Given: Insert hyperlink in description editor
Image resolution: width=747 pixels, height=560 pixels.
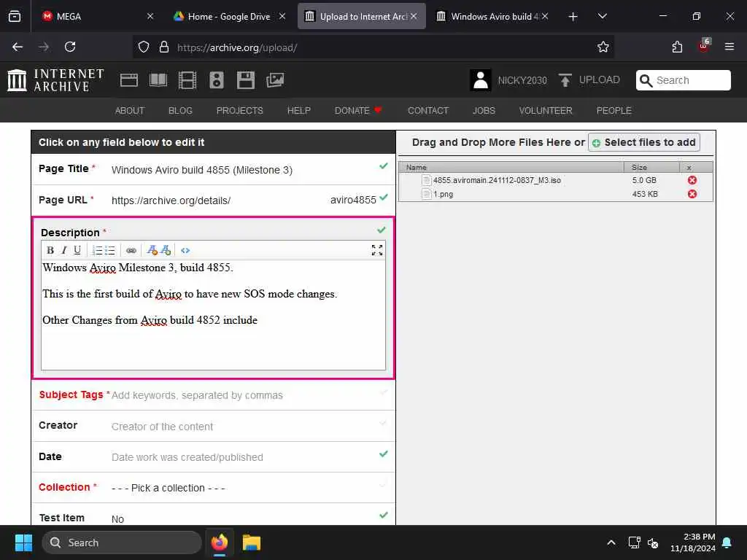Looking at the screenshot, I should click(x=131, y=251).
